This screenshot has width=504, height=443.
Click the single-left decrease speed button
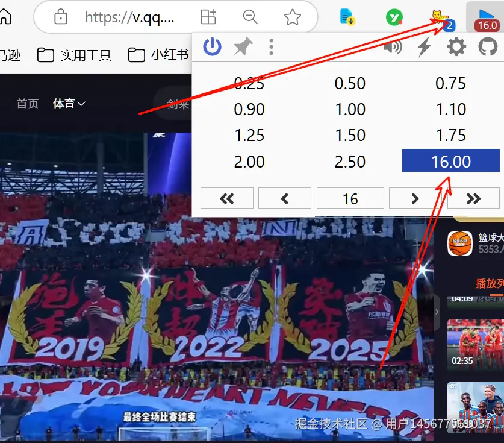[x=285, y=198]
